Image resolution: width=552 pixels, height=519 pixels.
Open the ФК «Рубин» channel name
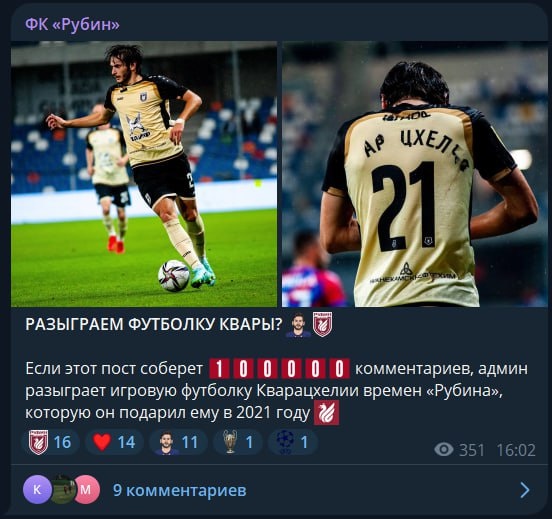72,25
